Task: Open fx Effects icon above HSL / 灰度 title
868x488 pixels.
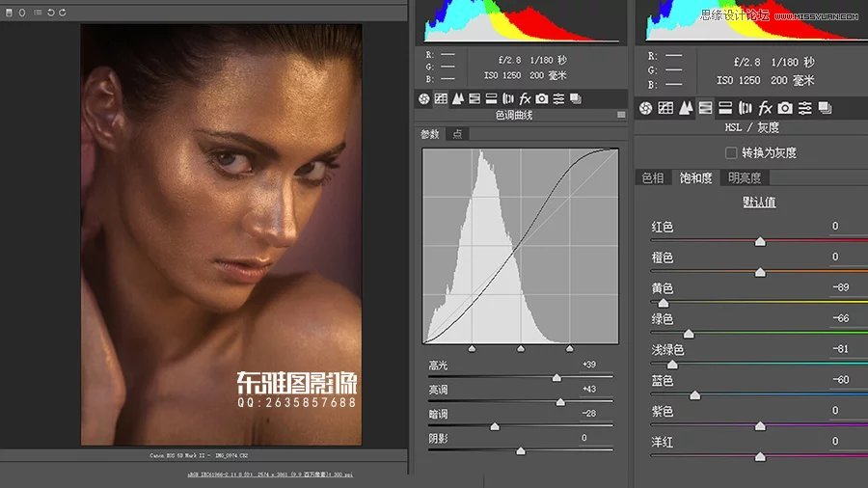Action: 765,108
